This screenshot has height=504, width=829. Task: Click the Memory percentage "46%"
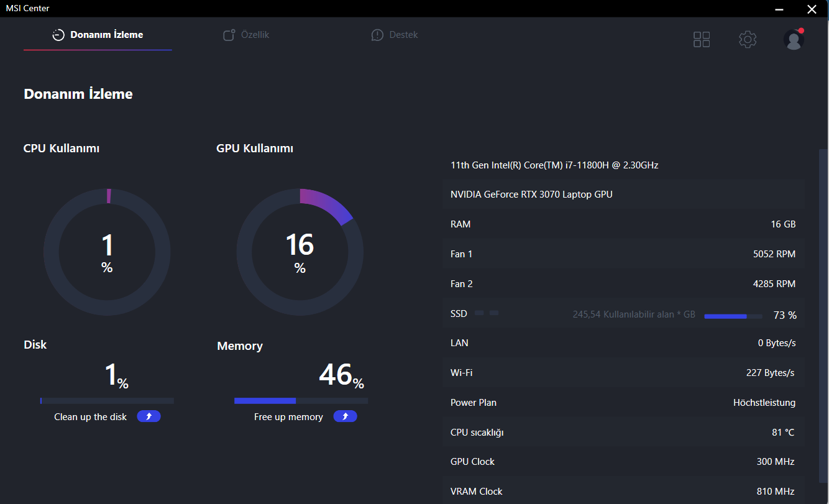click(x=341, y=375)
